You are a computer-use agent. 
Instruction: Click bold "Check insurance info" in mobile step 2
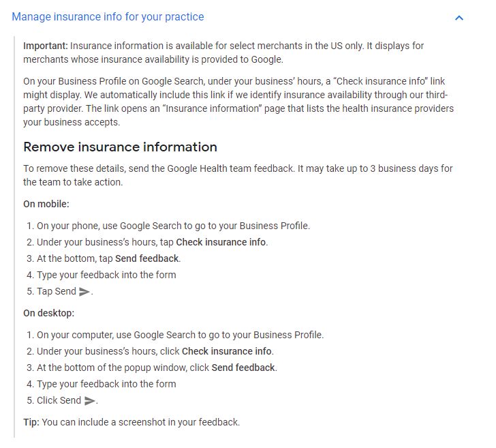pyautogui.click(x=221, y=242)
